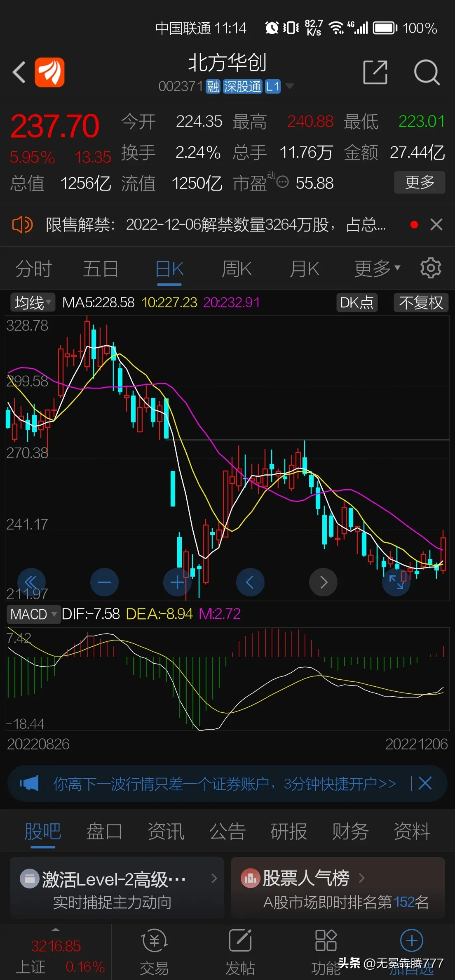This screenshot has width=455, height=980.
Task: Switch to the 资讯 tab
Action: [166, 831]
